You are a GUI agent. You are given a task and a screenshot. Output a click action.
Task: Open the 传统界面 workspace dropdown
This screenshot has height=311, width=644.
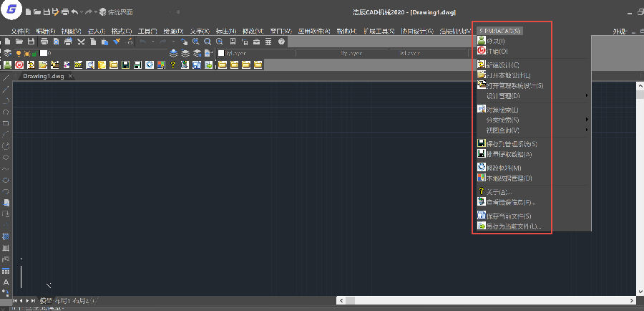[x=118, y=12]
